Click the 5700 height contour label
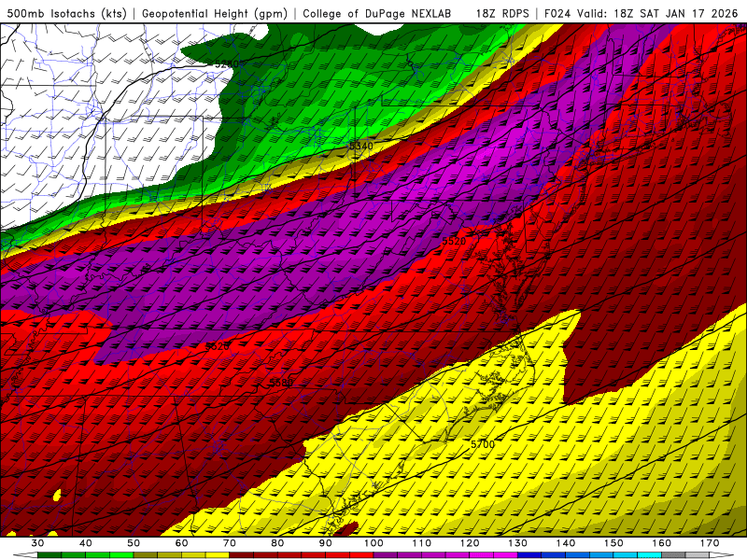 click(482, 444)
